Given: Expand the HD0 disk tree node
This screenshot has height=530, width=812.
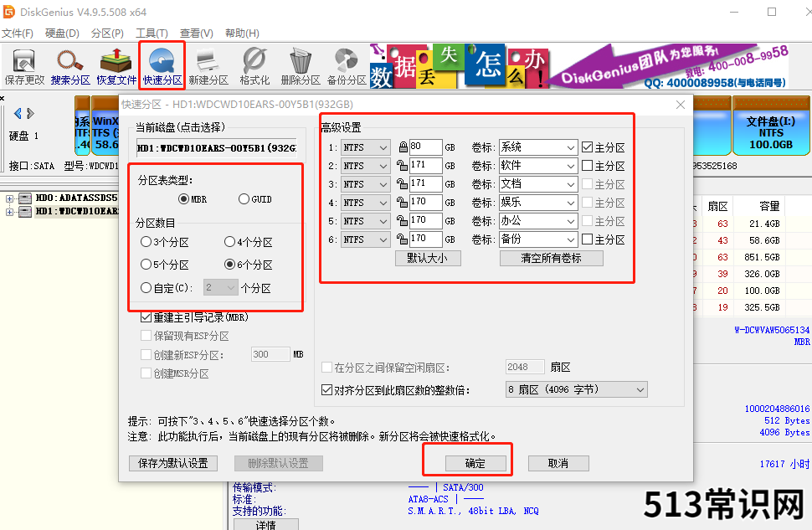Looking at the screenshot, I should (9, 198).
